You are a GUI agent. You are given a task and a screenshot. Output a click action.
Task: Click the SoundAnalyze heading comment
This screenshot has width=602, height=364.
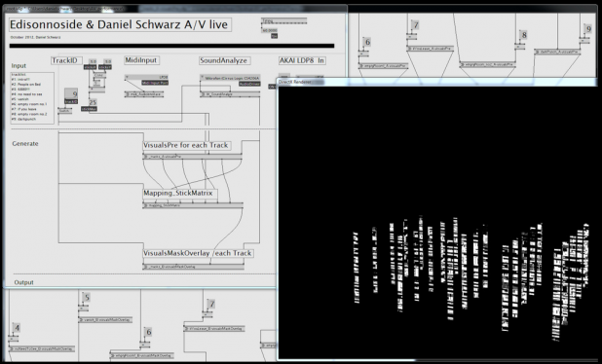[x=225, y=60]
